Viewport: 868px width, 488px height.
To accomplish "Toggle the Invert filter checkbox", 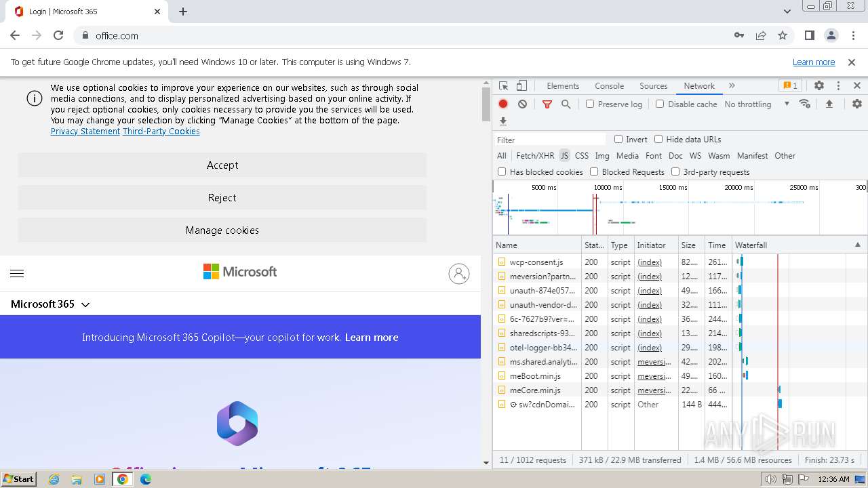I will point(618,139).
